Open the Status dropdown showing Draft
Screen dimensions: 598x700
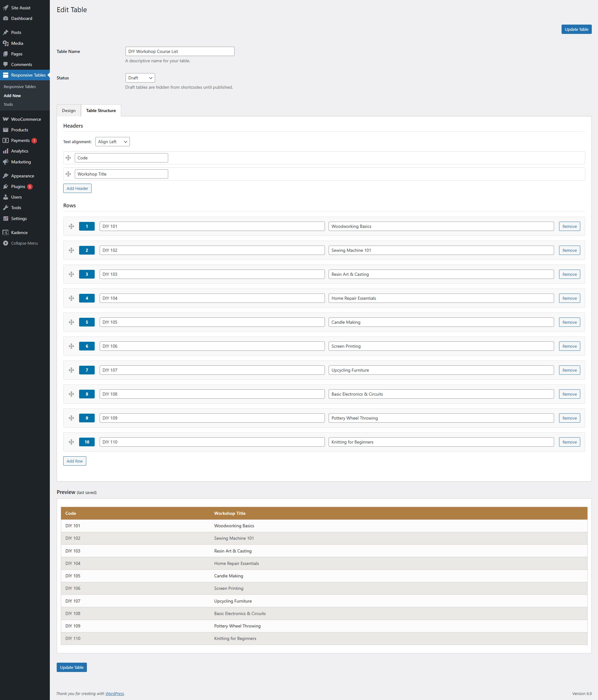(140, 78)
